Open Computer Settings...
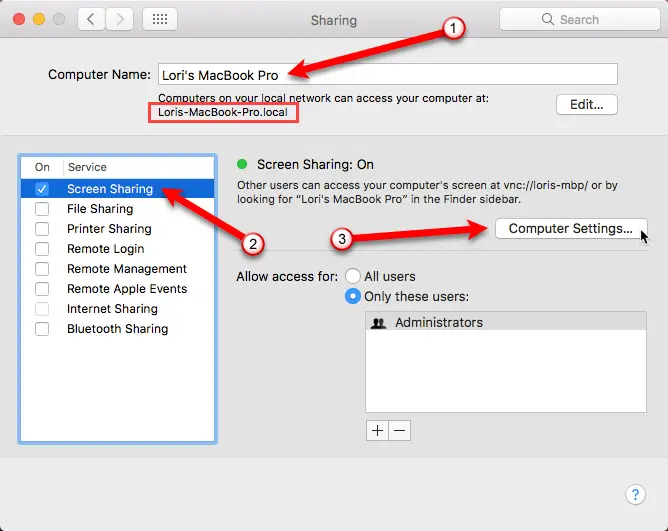The width and height of the screenshot is (668, 531). (571, 228)
